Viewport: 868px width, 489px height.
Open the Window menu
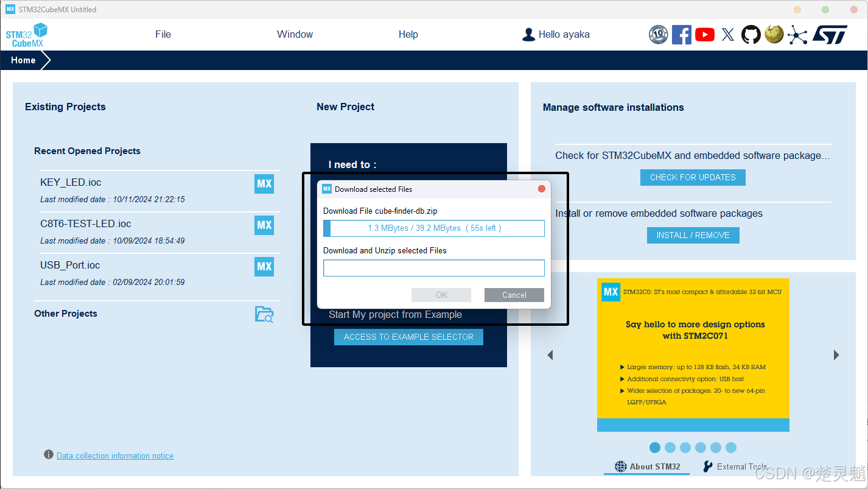(x=295, y=35)
